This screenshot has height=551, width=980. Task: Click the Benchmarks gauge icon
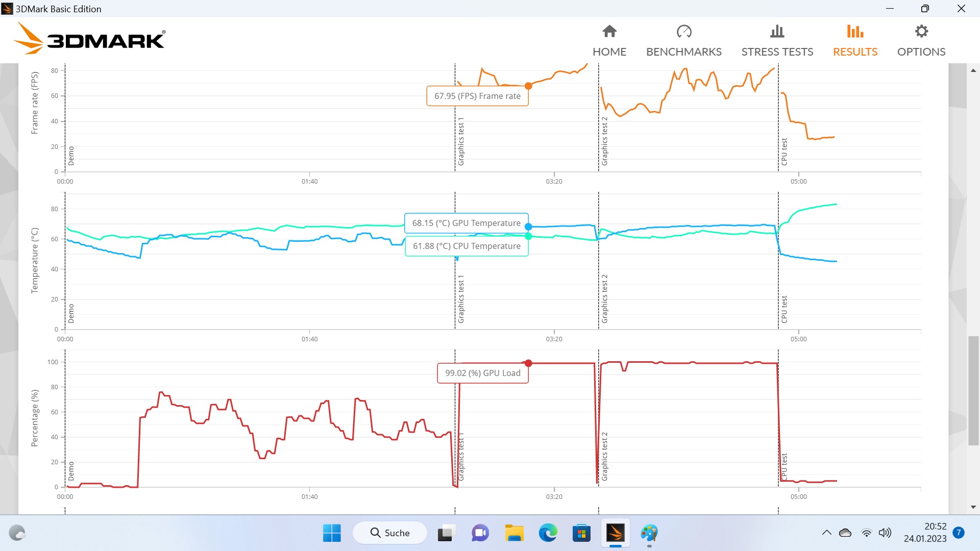tap(683, 32)
